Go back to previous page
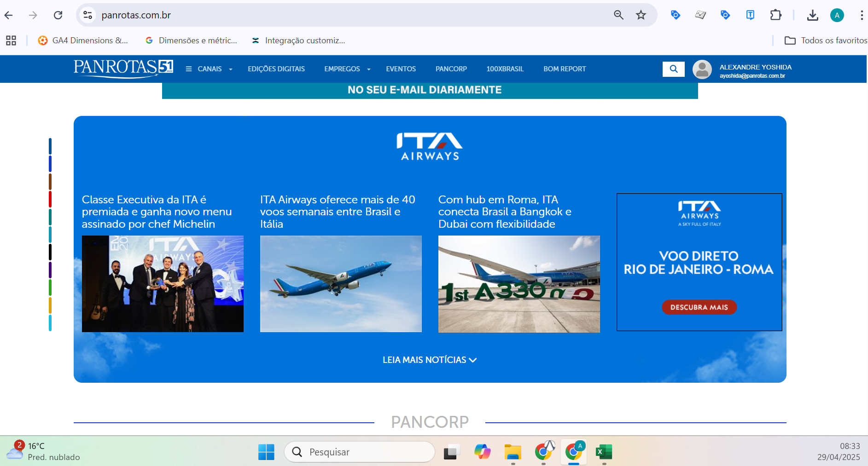Viewport: 868px width, 466px height. (9, 15)
